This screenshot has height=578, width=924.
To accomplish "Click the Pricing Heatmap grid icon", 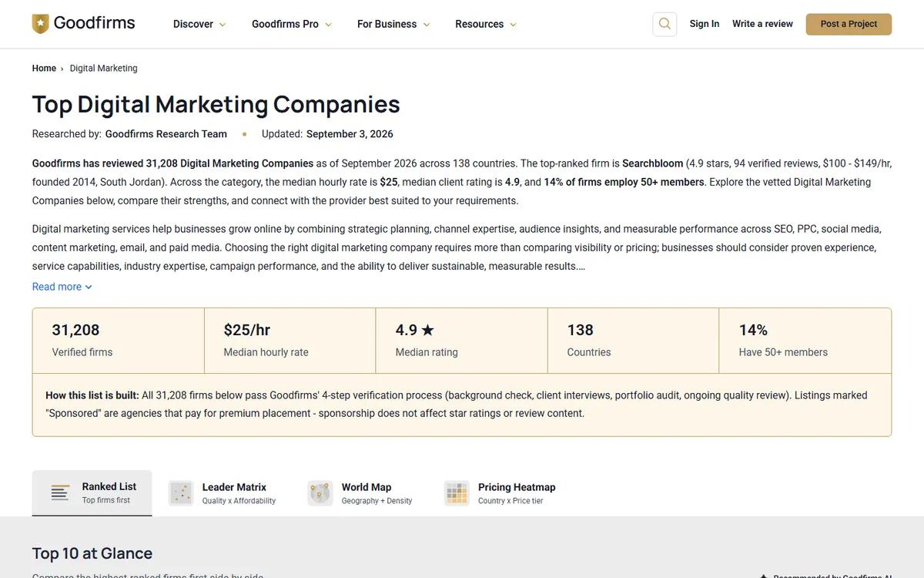I will [457, 493].
